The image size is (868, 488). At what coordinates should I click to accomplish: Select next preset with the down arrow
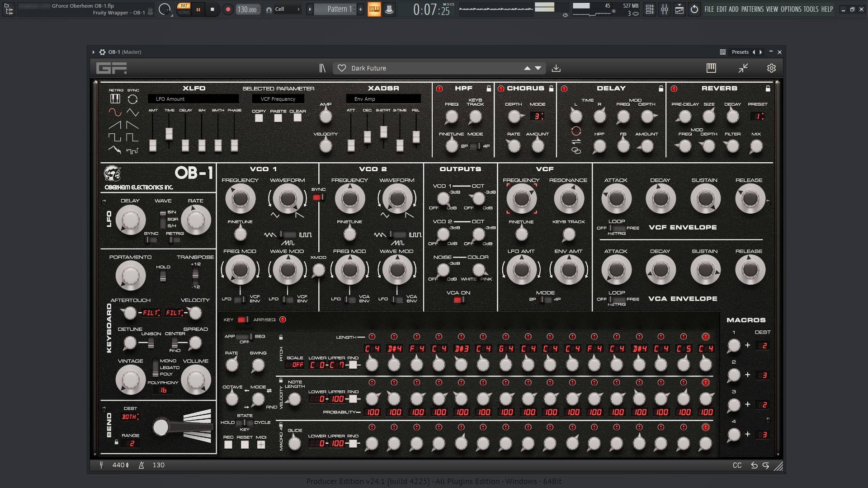538,68
